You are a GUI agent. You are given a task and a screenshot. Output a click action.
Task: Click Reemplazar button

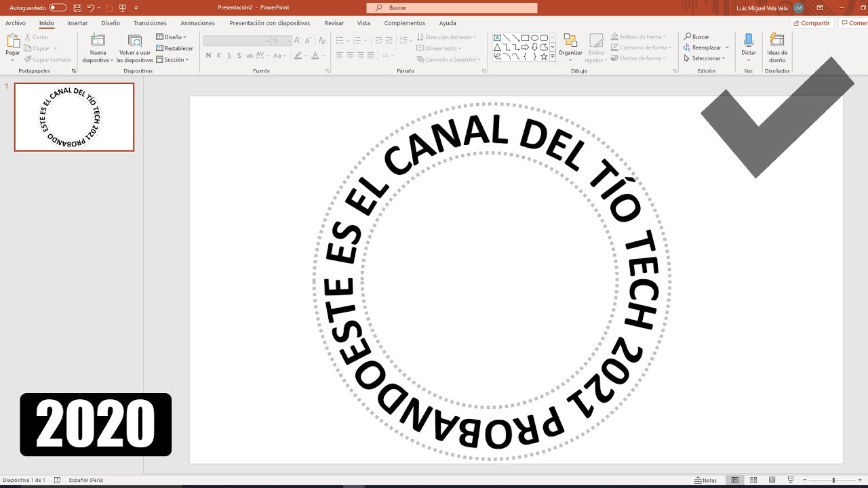coord(706,47)
